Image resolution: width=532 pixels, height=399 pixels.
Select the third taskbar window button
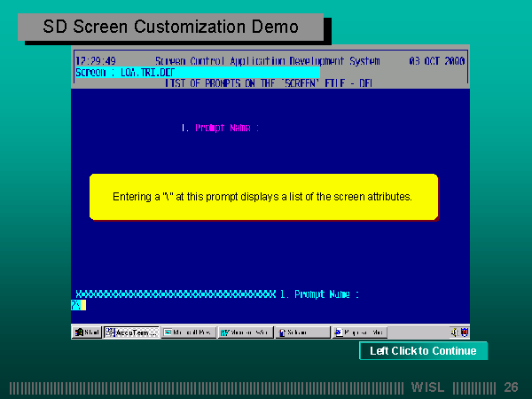246,332
